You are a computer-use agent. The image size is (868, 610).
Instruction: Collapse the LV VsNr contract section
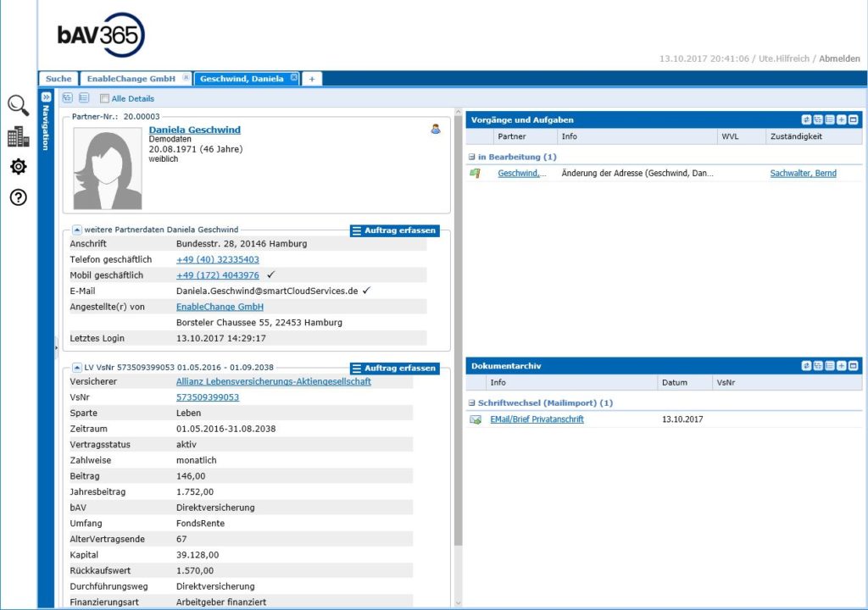coord(76,368)
